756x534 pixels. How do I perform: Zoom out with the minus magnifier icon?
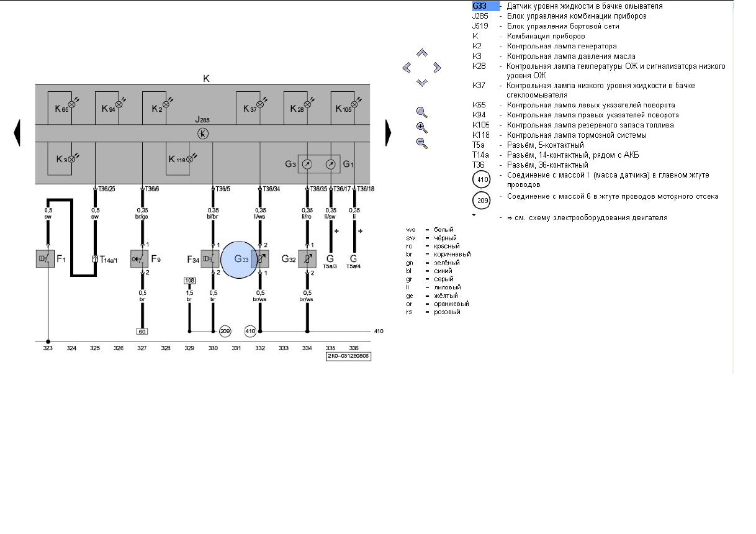pyautogui.click(x=422, y=142)
